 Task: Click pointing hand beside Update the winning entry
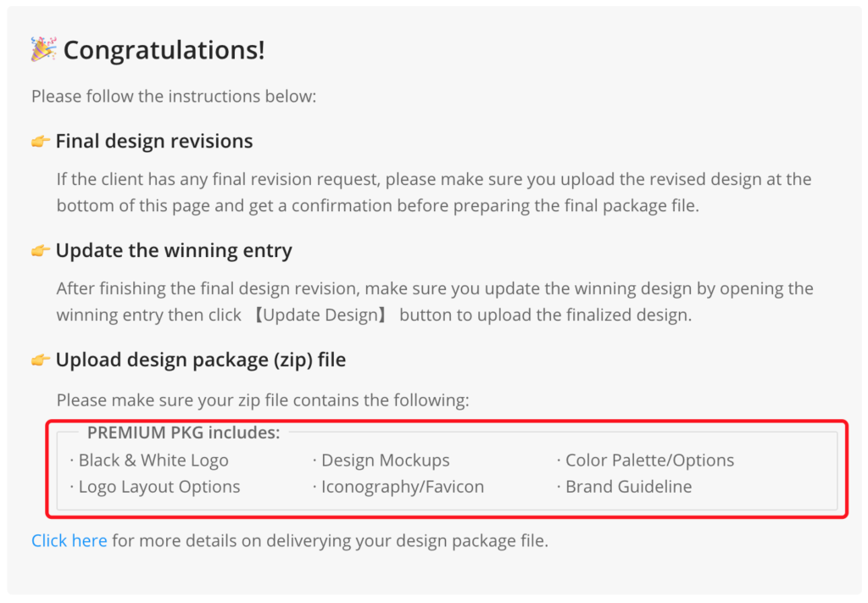pos(41,250)
